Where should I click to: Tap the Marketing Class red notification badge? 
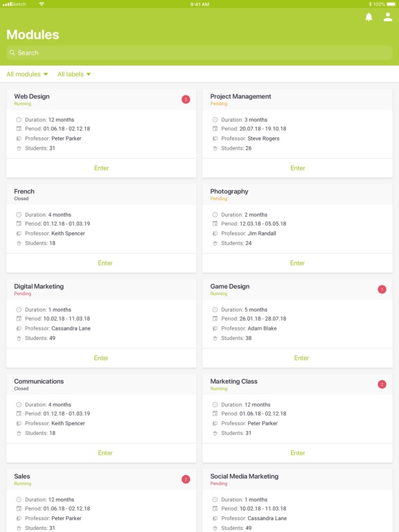pos(382,384)
